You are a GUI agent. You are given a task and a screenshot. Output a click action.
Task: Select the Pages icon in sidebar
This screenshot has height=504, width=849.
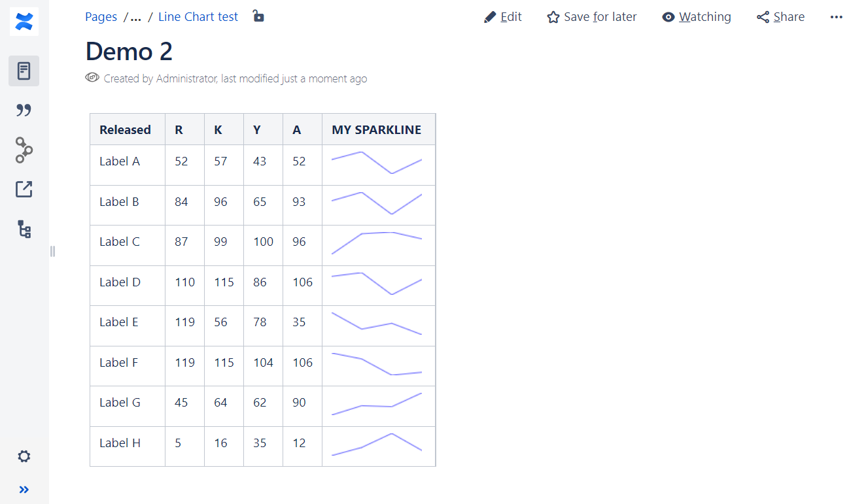24,71
